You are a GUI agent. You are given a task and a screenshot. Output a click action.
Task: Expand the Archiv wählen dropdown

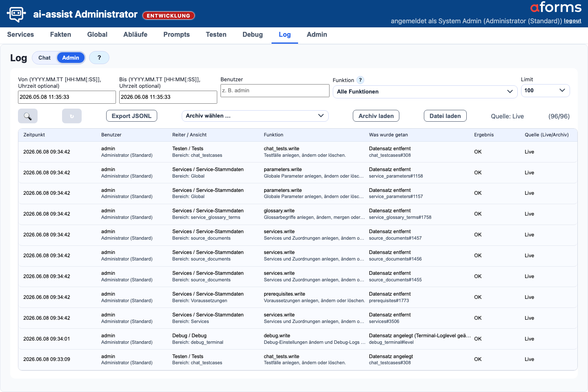click(x=255, y=116)
